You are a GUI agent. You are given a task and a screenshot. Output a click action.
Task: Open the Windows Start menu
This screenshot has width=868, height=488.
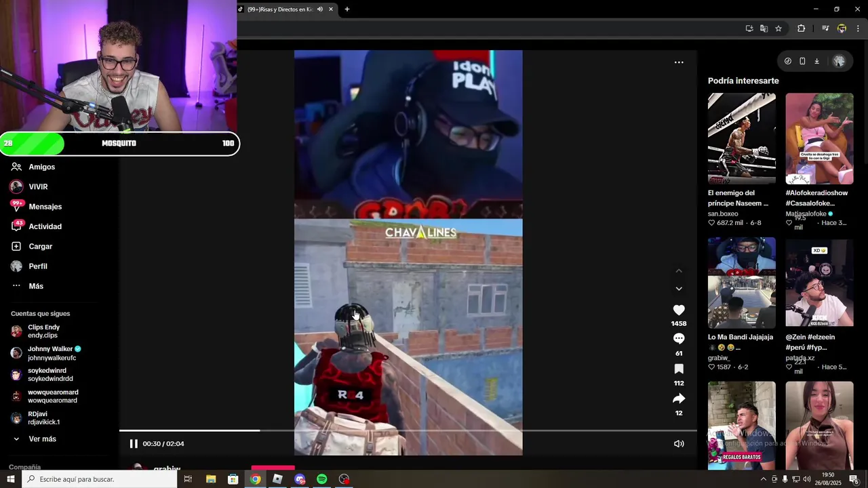pyautogui.click(x=11, y=479)
